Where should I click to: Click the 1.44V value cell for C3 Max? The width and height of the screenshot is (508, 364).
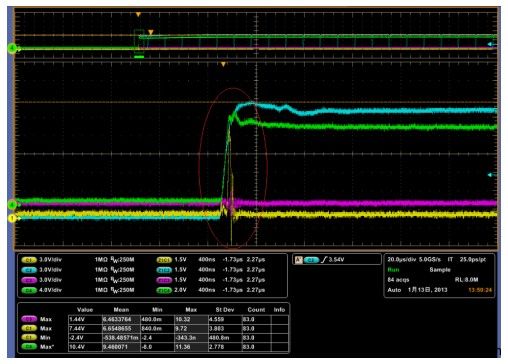(x=85, y=319)
